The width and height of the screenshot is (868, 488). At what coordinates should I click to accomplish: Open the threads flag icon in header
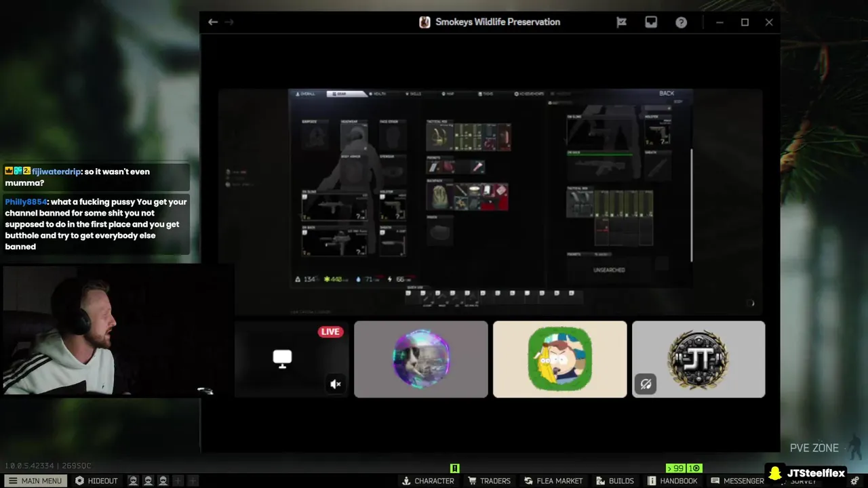[621, 22]
